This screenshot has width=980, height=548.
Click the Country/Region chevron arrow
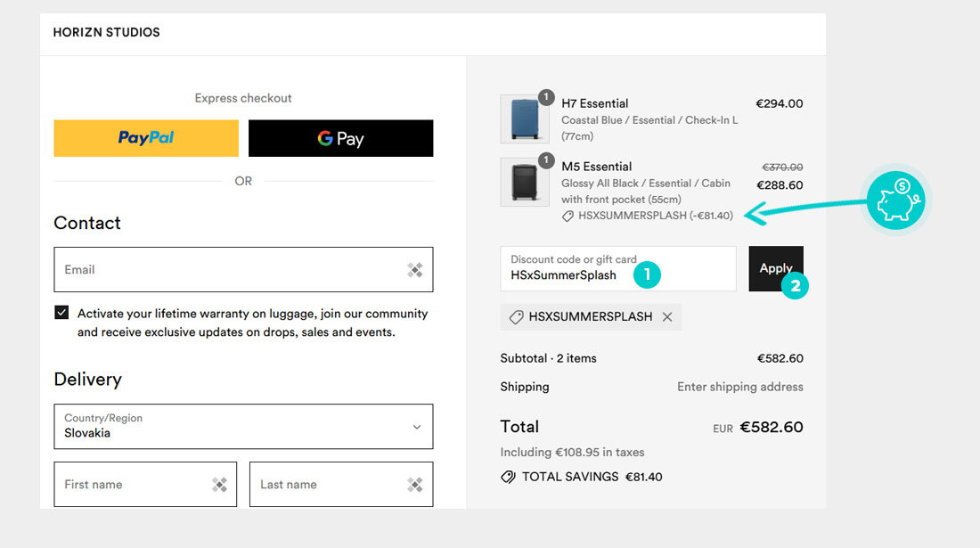[x=416, y=427]
